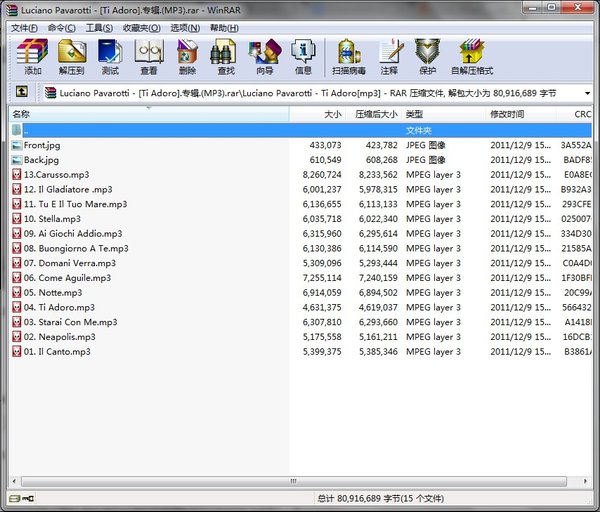Screen dimensions: 600x512
Task: Click the 13.Carusso.mp3 file icon
Action: tap(16, 175)
